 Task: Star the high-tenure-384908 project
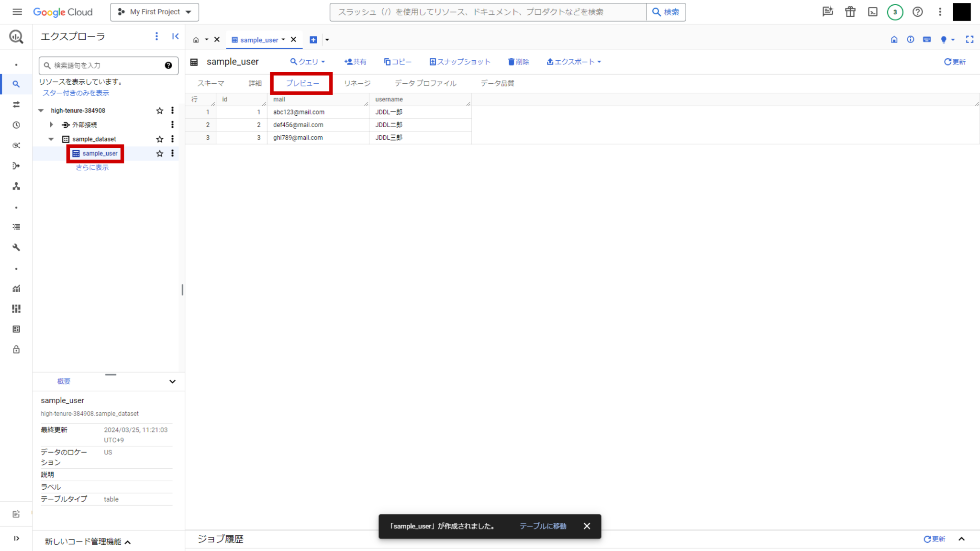tap(160, 110)
